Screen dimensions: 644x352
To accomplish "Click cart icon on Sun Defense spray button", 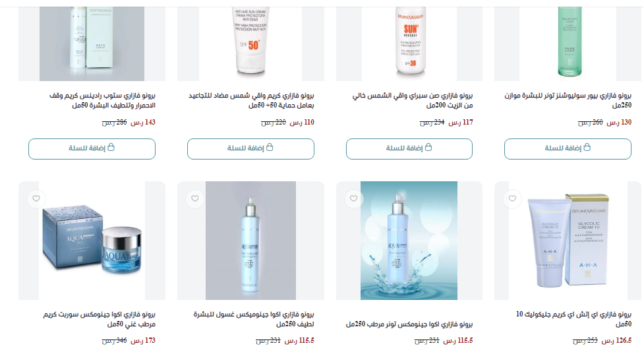I will pyautogui.click(x=428, y=148).
